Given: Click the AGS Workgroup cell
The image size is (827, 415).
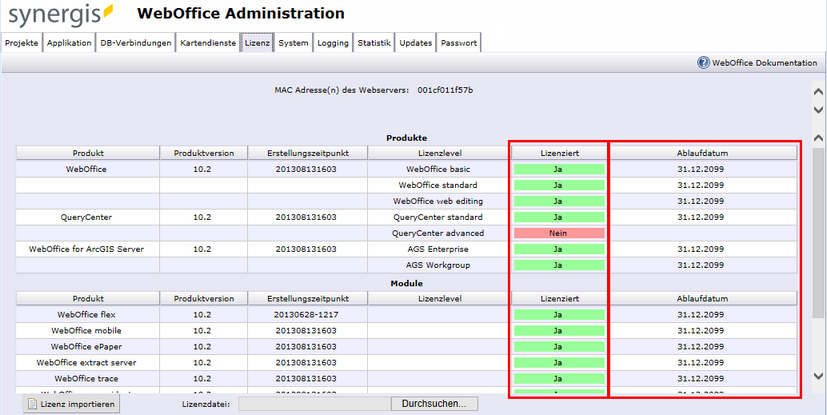Looking at the screenshot, I should (x=438, y=265).
